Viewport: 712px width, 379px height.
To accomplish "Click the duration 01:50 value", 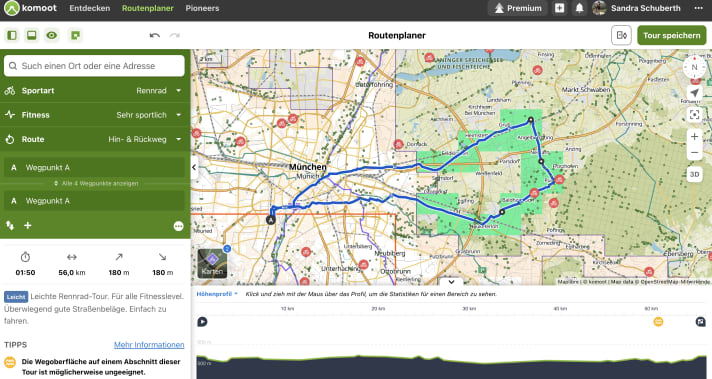I will pyautogui.click(x=25, y=273).
